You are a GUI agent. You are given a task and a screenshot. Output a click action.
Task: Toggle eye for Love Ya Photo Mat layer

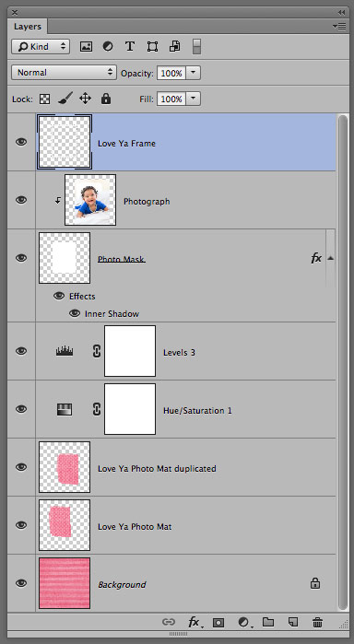point(21,525)
